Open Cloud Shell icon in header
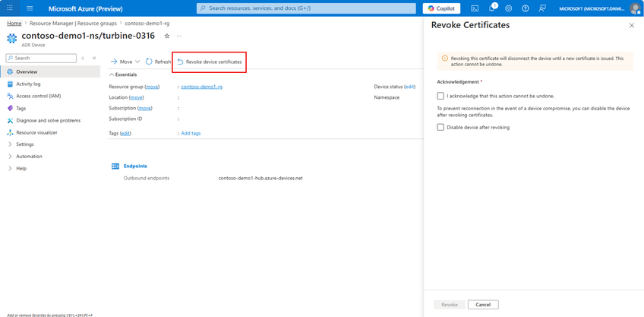 click(x=475, y=8)
